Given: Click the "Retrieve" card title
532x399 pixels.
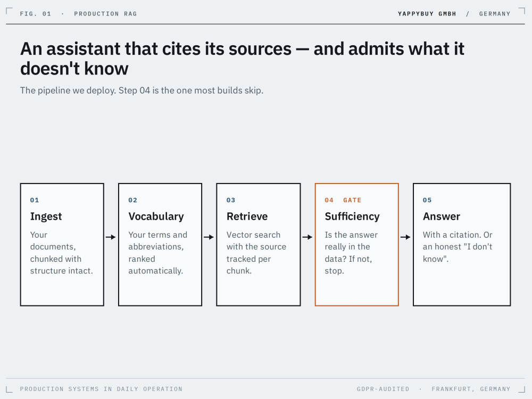Looking at the screenshot, I should pos(247,217).
